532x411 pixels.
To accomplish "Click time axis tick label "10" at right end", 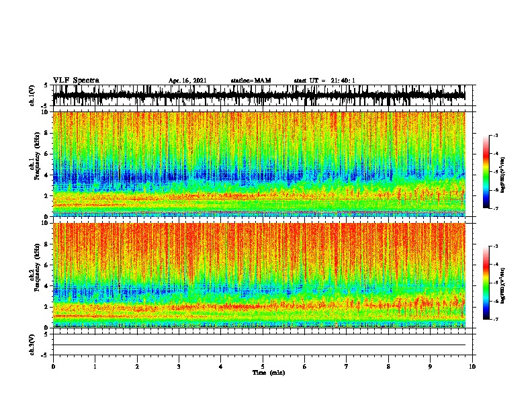I will 472,367.
